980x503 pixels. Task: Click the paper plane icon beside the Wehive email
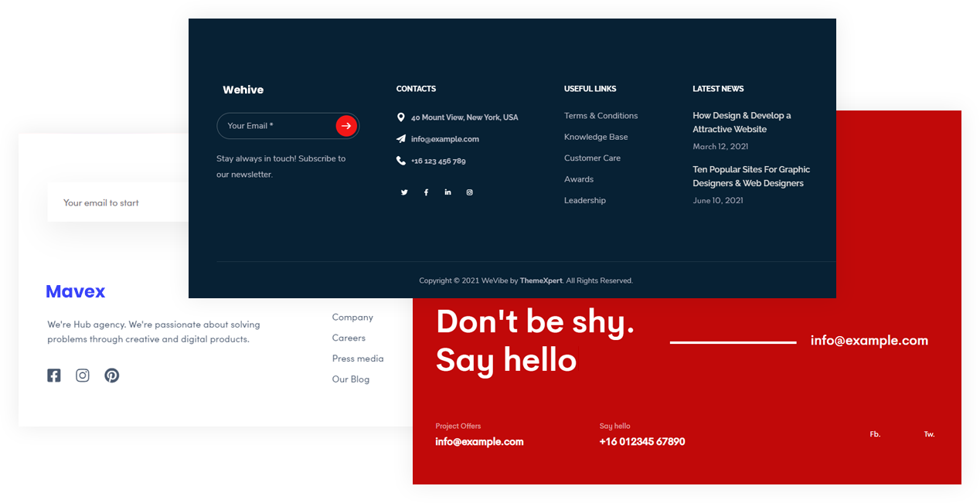tap(400, 139)
